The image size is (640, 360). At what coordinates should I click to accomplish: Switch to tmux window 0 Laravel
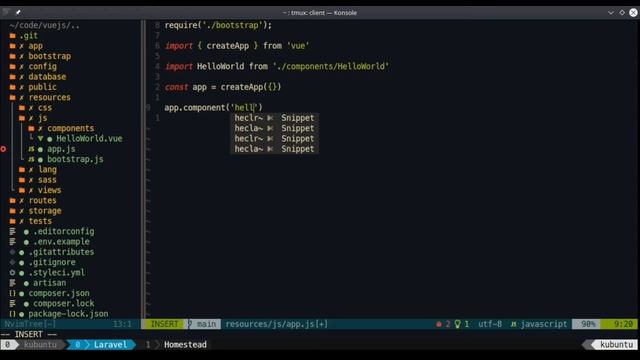102,344
